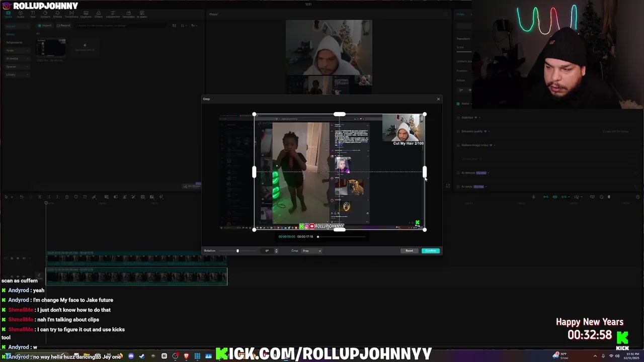Open Brave browser from the taskbar
This screenshot has width=644, height=362.
186,356
